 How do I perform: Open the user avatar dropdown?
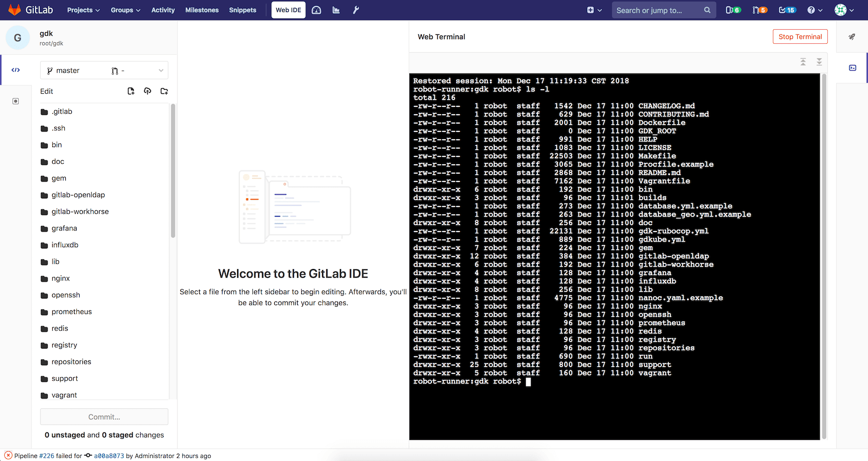click(x=844, y=10)
